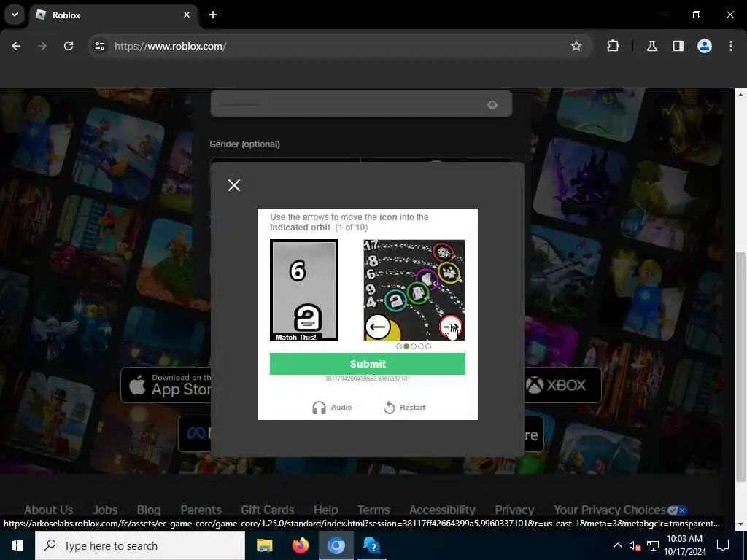Open File Explorer from the taskbar
Viewport: 747px width, 560px height.
[x=264, y=545]
